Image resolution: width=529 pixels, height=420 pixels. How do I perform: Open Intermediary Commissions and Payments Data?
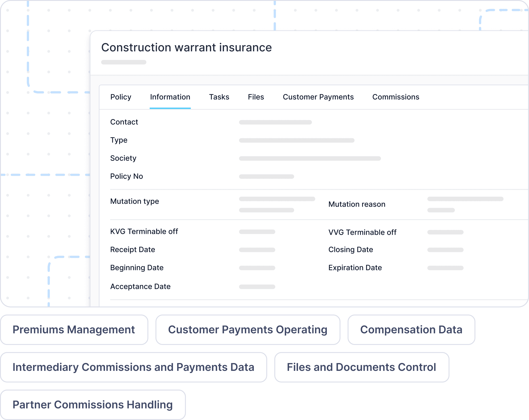[x=133, y=367]
